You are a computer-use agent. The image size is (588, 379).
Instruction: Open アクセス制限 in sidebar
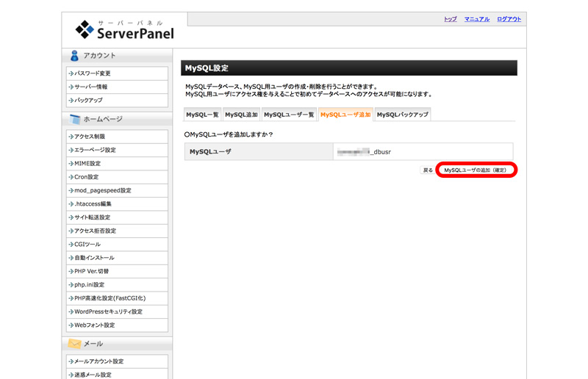117,137
